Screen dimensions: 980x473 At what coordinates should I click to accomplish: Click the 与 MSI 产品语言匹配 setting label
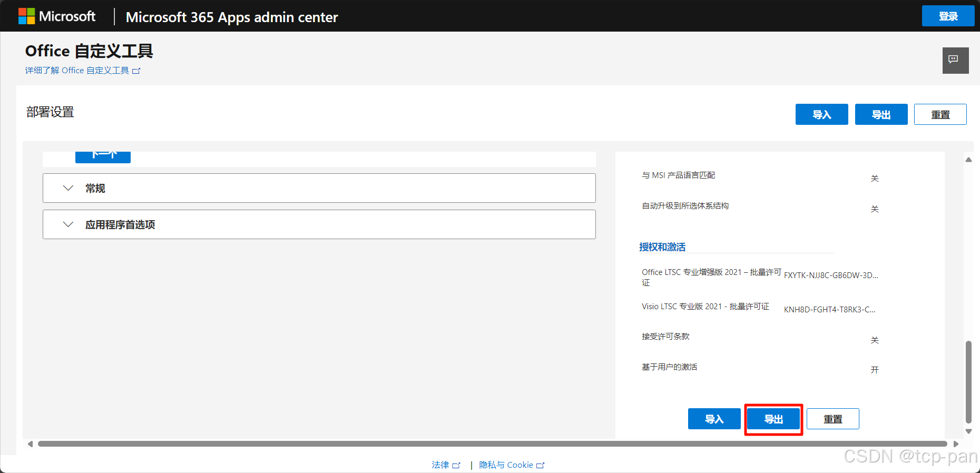point(678,175)
